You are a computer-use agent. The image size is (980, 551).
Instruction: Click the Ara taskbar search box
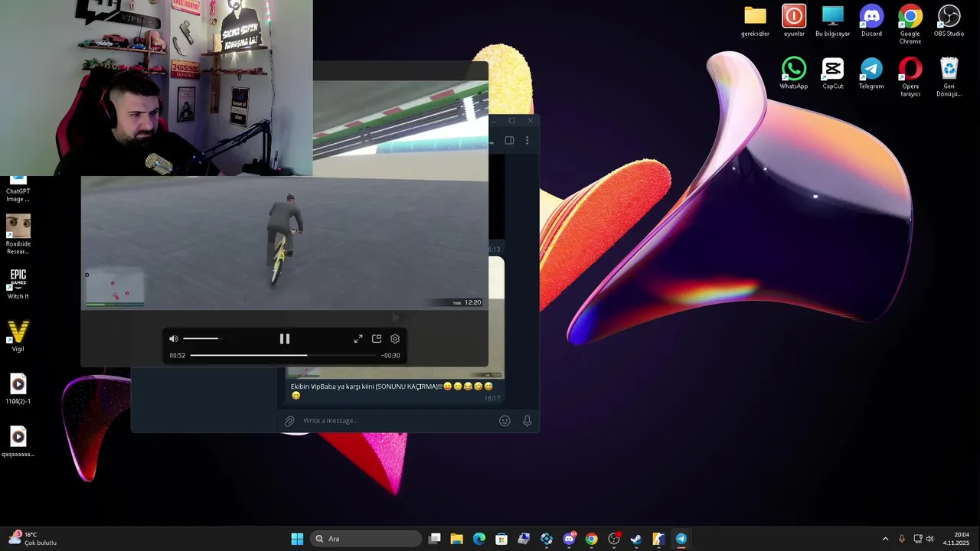[x=366, y=539]
